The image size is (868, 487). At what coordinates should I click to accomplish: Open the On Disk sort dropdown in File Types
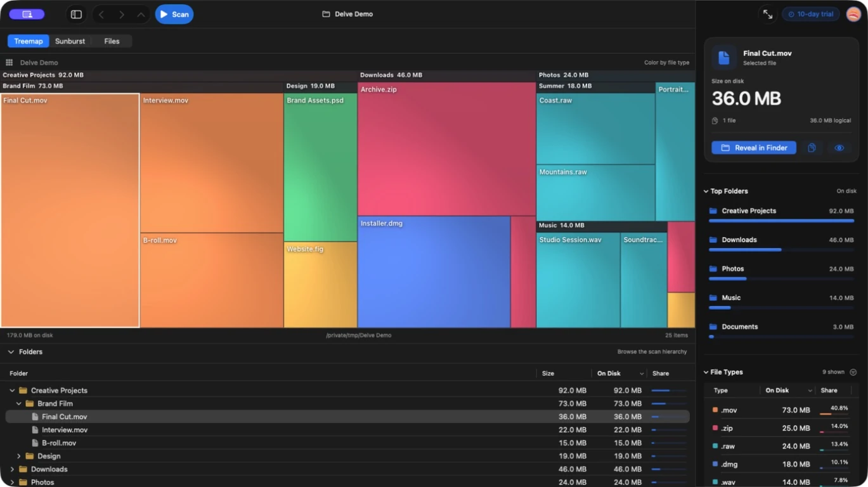pos(810,391)
